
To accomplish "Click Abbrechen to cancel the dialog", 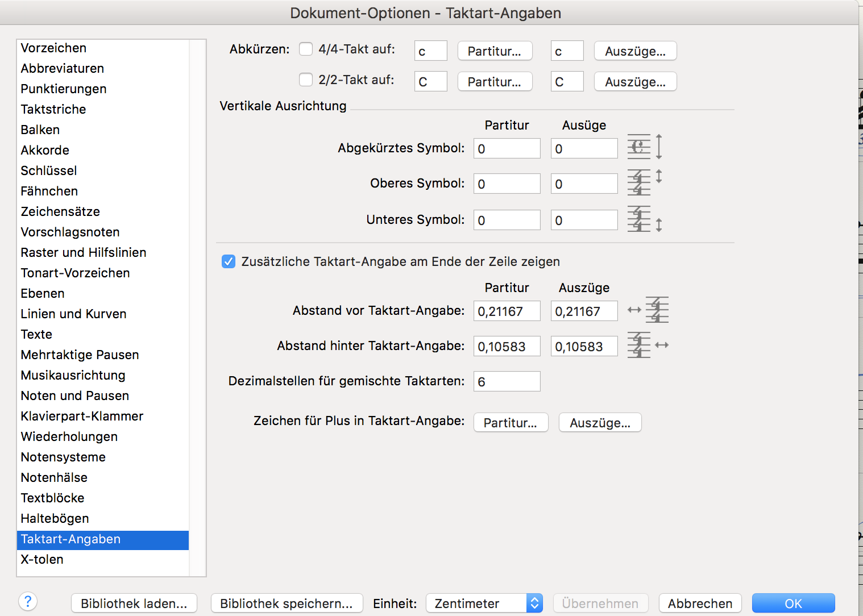I will [700, 603].
